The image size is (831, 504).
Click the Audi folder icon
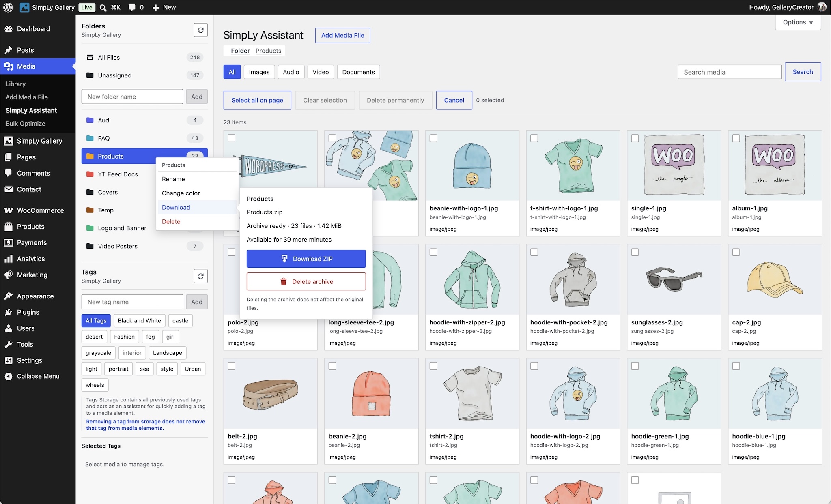click(x=90, y=120)
